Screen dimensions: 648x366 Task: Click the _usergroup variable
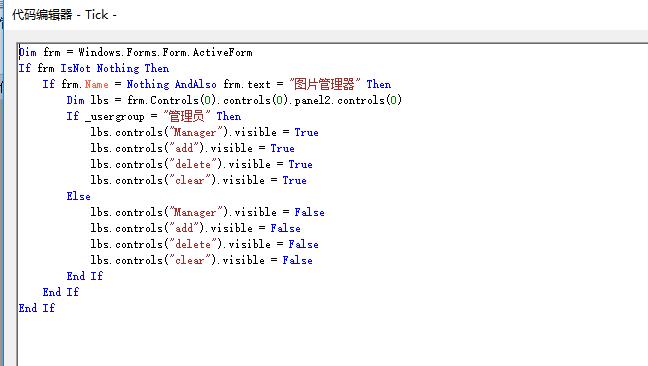point(114,116)
